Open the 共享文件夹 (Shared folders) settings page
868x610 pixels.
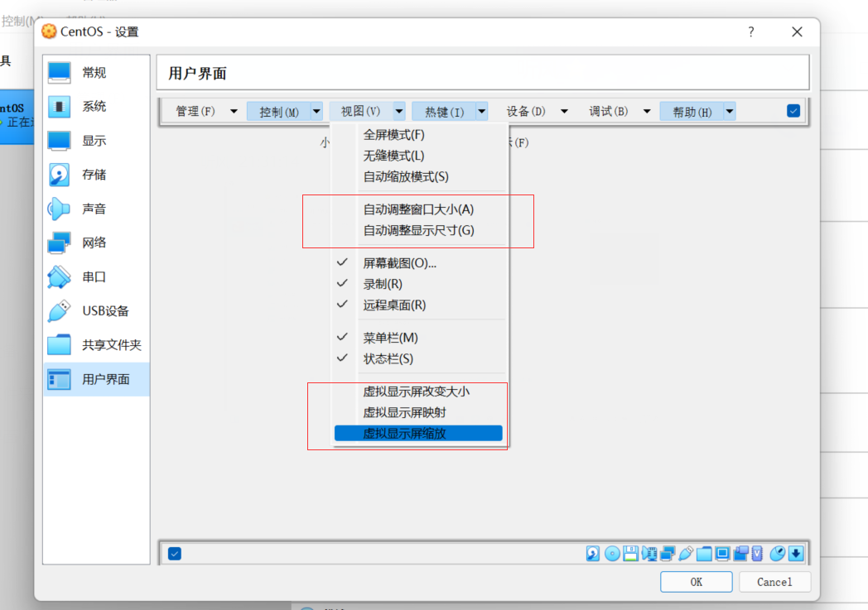click(x=96, y=345)
